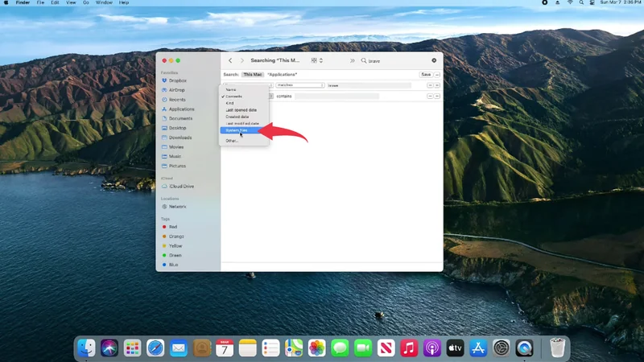The width and height of the screenshot is (644, 362).
Task: Switch search scope to "Applications"
Action: [x=282, y=74]
